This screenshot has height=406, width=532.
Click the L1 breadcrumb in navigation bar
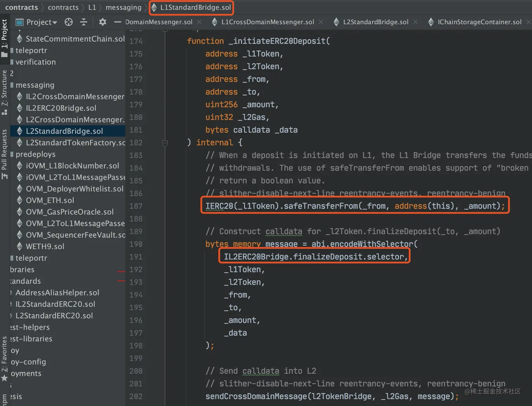click(92, 7)
